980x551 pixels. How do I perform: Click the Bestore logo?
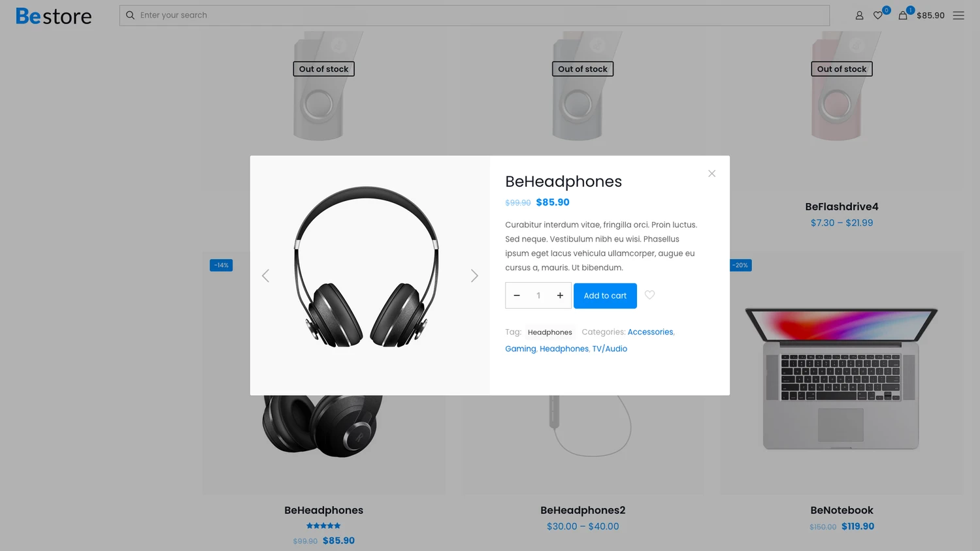(54, 16)
